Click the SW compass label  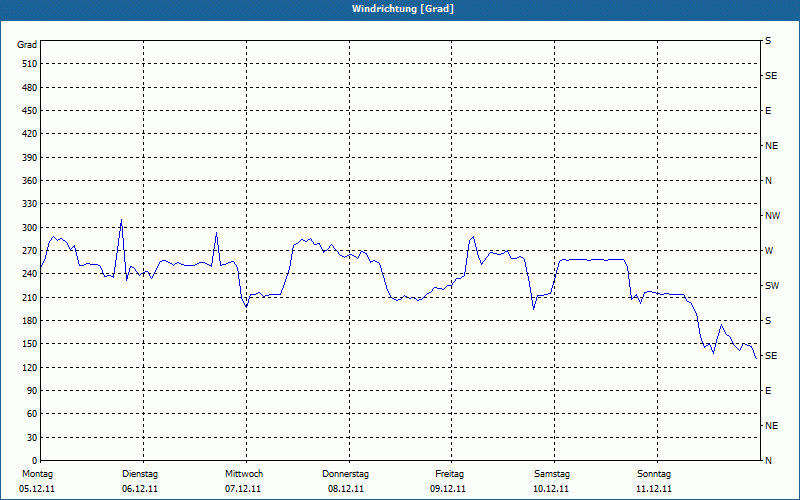772,286
